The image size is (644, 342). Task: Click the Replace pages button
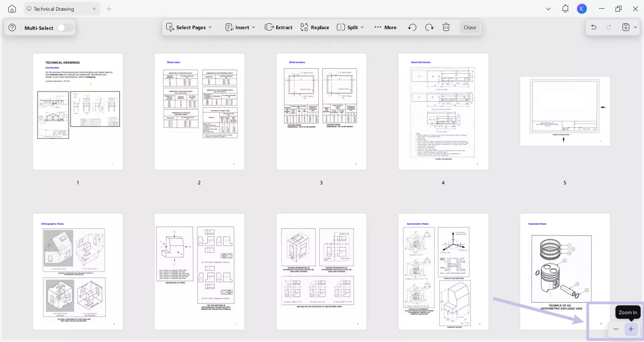(315, 27)
